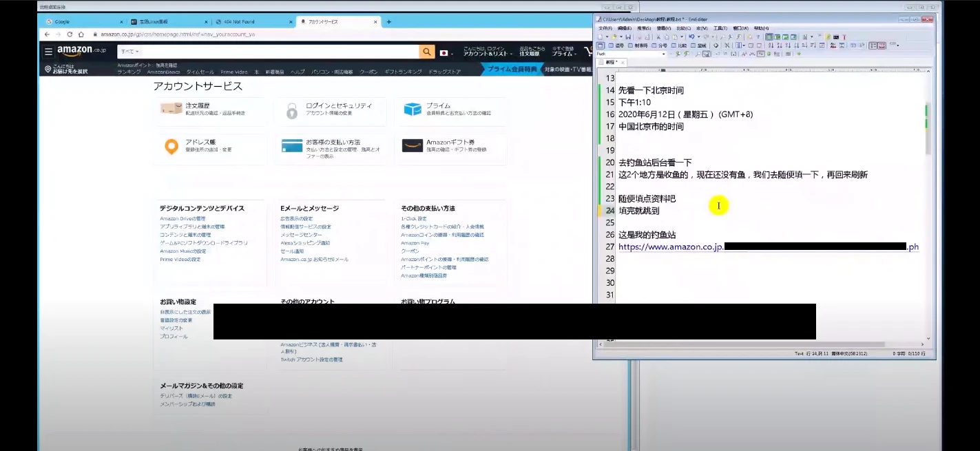Open the 文件(F) menu in EmEditor

(605, 28)
